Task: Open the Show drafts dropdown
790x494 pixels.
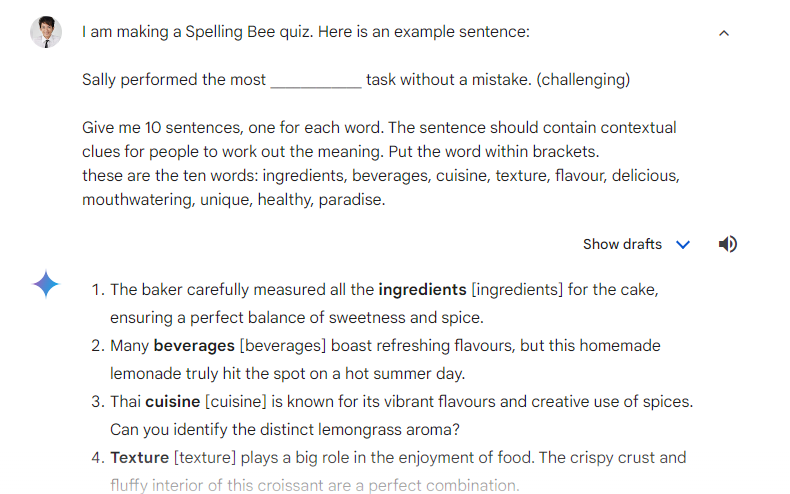Action: 636,244
